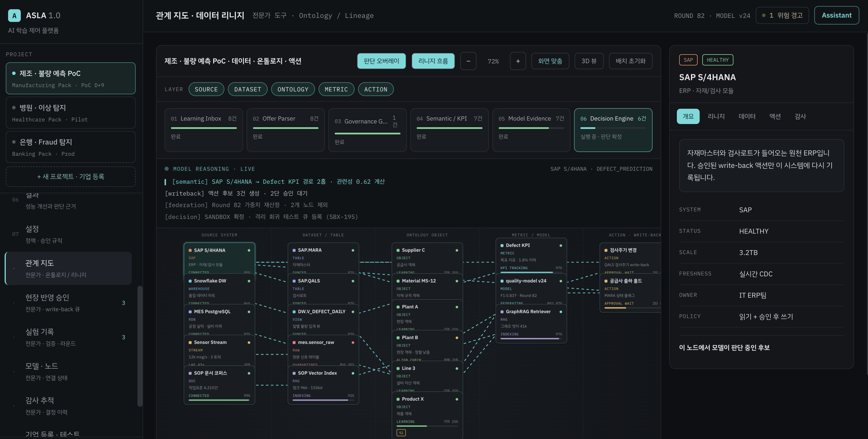
Task: Select the 제조 · 불량 예측 PoC project
Action: pyautogui.click(x=71, y=78)
